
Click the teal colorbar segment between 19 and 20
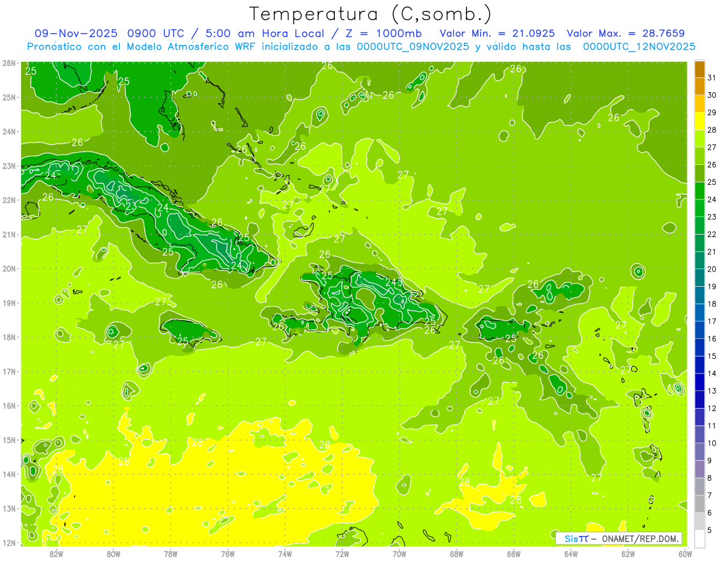click(x=699, y=278)
